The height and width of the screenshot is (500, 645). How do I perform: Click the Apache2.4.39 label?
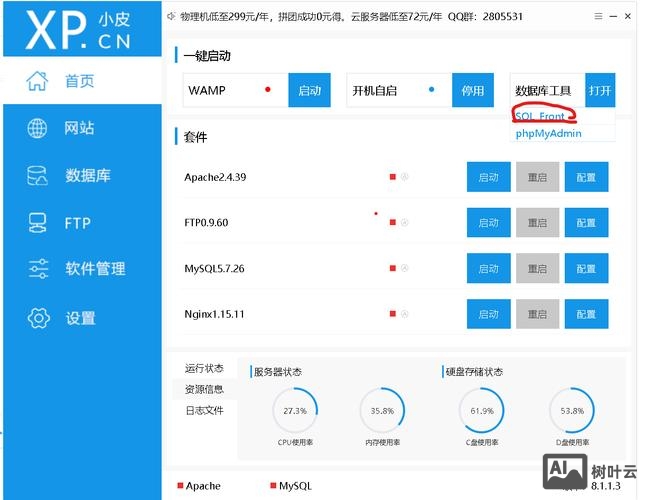pos(215,177)
